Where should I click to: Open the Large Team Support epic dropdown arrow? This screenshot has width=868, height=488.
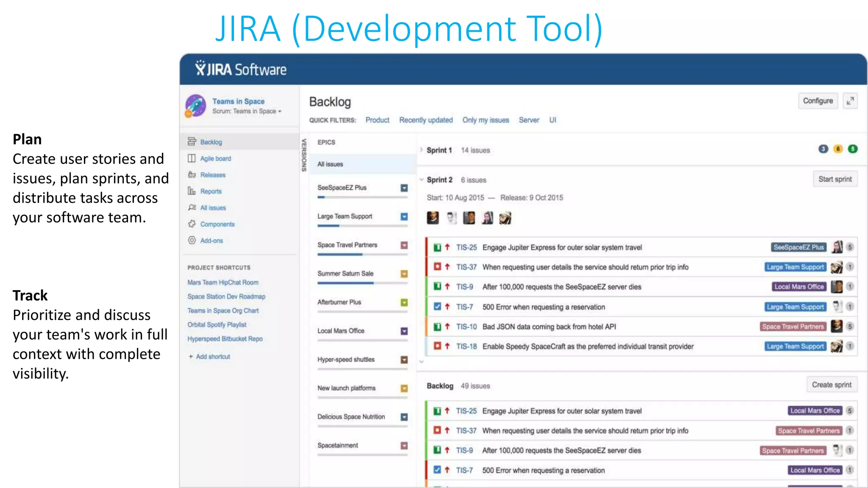point(404,216)
